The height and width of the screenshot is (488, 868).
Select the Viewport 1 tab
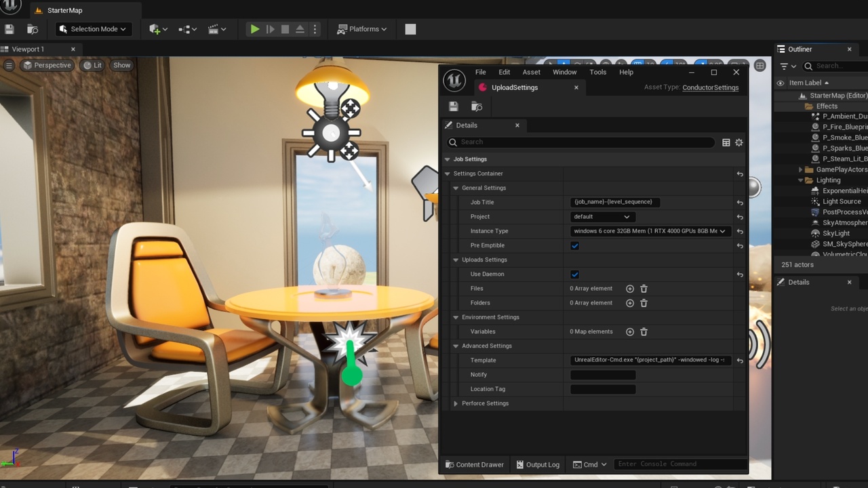point(27,49)
